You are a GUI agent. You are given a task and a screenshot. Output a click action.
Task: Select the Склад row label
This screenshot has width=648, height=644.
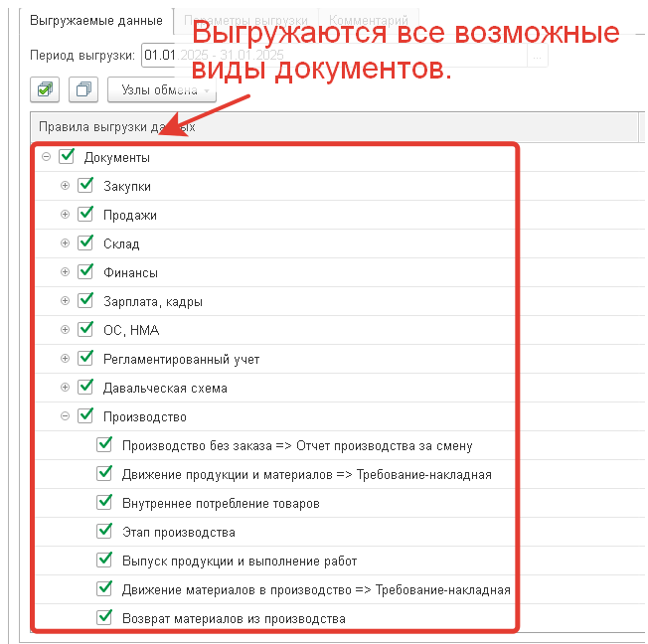click(121, 243)
